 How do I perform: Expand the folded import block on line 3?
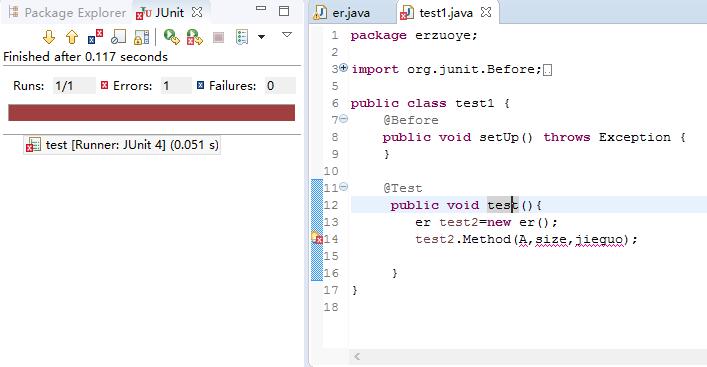[x=343, y=68]
